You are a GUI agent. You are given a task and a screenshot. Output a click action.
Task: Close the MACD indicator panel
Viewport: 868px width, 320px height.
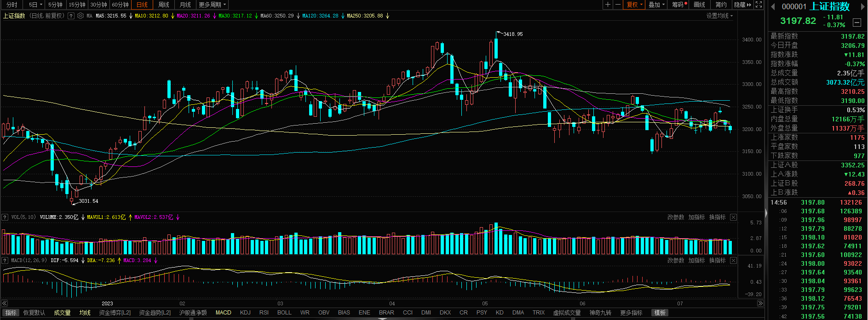pos(733,261)
